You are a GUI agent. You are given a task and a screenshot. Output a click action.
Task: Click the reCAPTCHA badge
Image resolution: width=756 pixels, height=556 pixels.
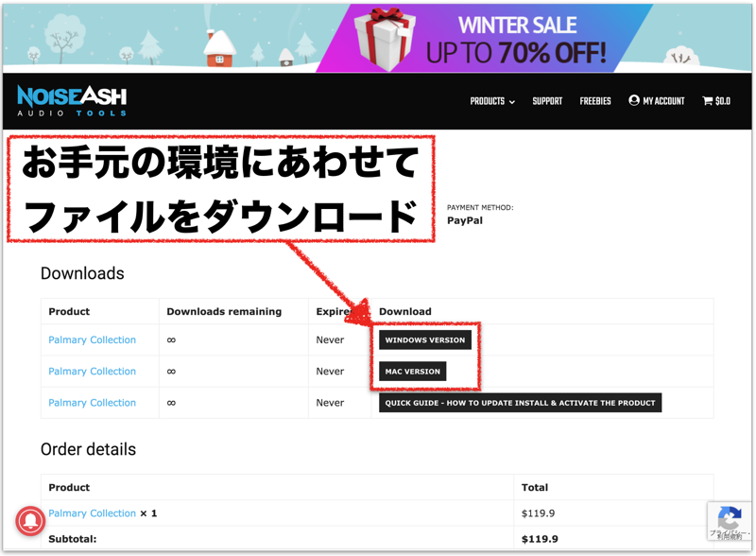coord(730,521)
